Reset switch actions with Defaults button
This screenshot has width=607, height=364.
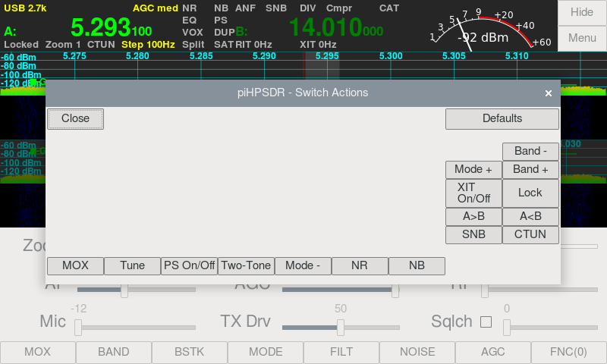tap(502, 118)
